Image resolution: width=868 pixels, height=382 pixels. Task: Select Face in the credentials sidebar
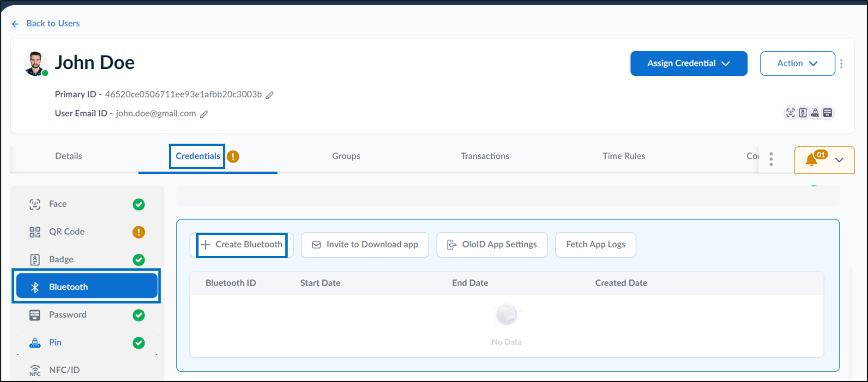87,204
